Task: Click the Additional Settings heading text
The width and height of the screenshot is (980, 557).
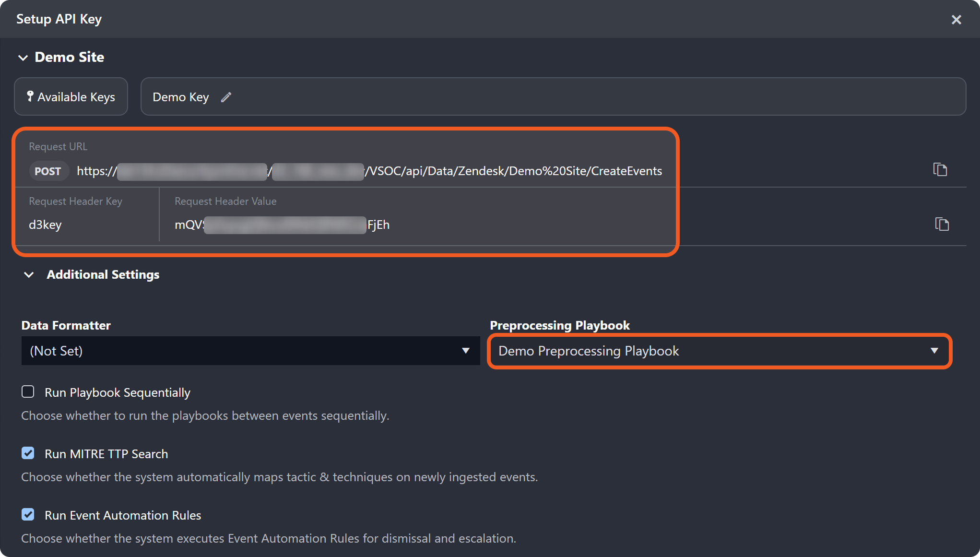Action: click(x=103, y=275)
